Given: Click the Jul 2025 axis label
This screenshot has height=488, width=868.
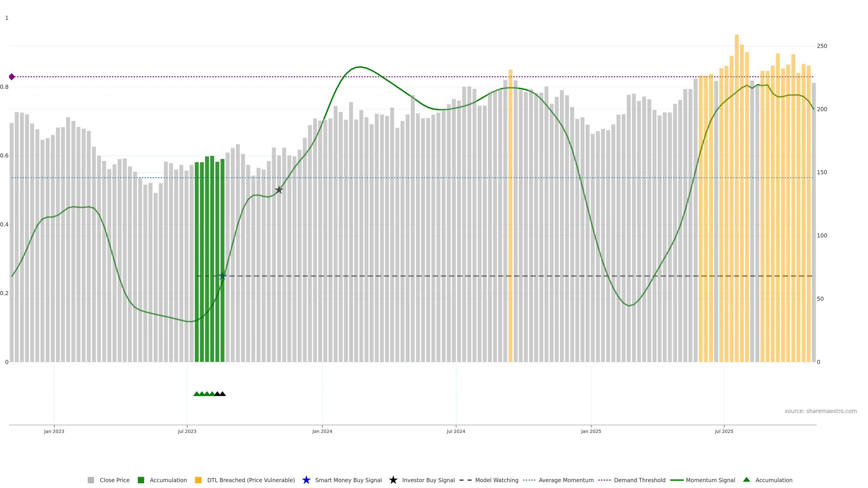Looking at the screenshot, I should [724, 432].
